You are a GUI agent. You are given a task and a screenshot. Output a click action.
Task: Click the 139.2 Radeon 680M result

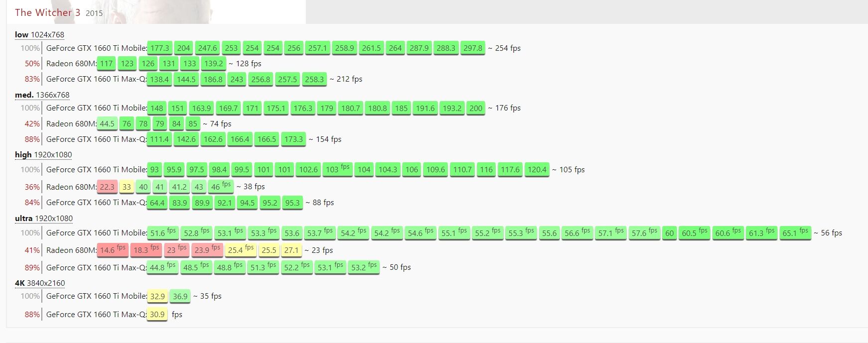pos(214,63)
